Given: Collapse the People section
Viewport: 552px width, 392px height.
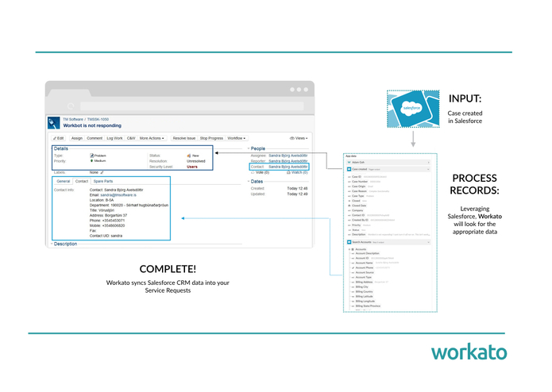Looking at the screenshot, I should (249, 148).
